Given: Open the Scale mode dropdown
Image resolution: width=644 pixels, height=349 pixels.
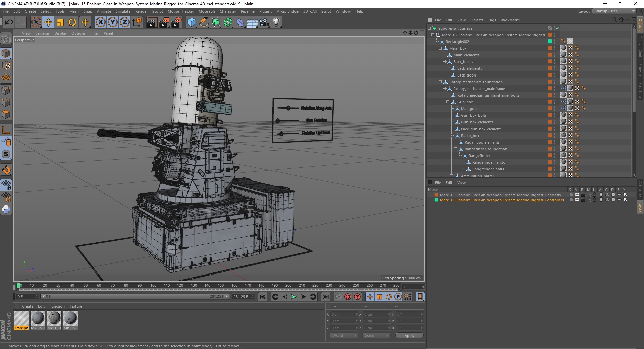Looking at the screenshot, I should pyautogui.click(x=376, y=335).
